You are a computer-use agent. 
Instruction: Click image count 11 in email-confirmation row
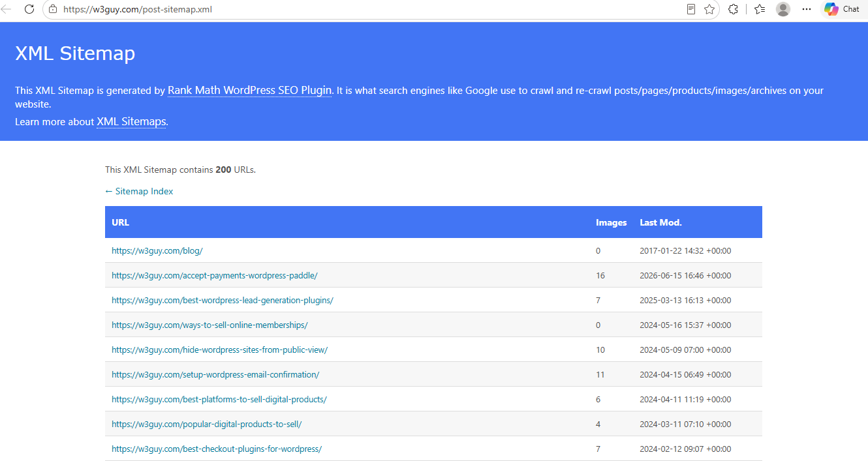(x=600, y=374)
